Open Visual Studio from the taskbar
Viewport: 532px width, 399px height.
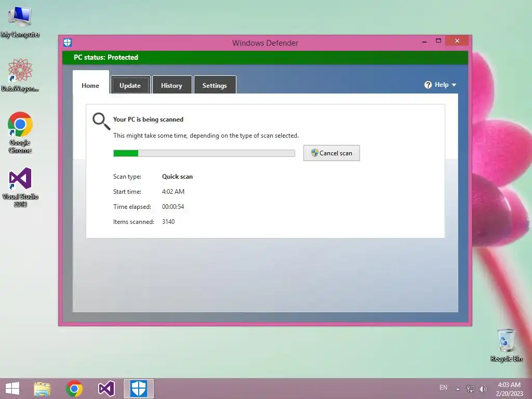(x=106, y=389)
